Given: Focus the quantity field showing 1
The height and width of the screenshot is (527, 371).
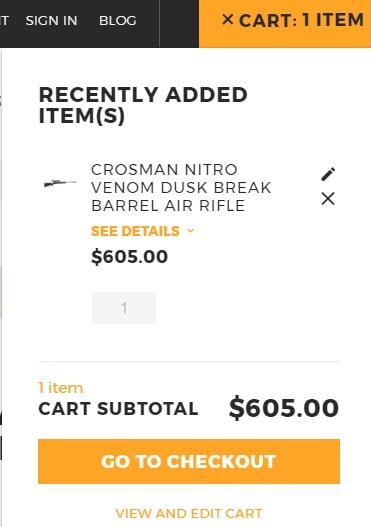Looking at the screenshot, I should coord(124,308).
